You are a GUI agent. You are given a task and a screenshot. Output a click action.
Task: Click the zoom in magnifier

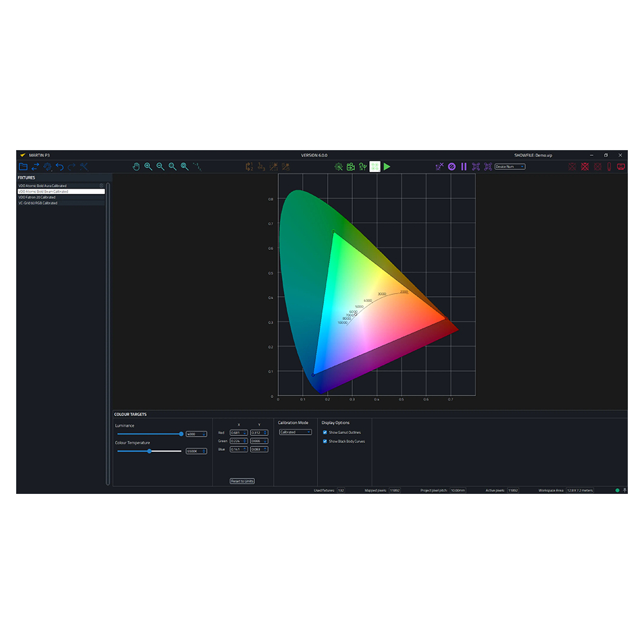point(148,167)
